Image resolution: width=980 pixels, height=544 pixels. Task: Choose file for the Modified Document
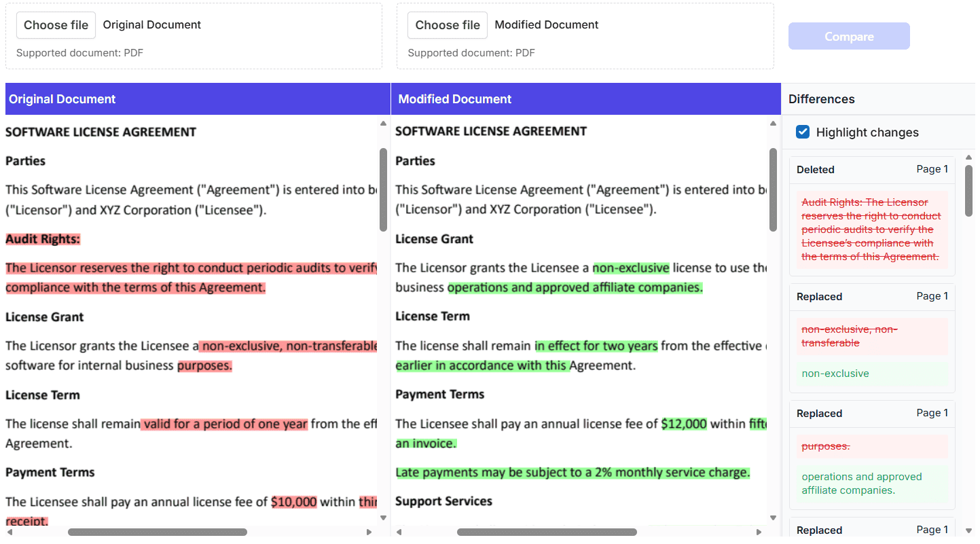tap(448, 25)
